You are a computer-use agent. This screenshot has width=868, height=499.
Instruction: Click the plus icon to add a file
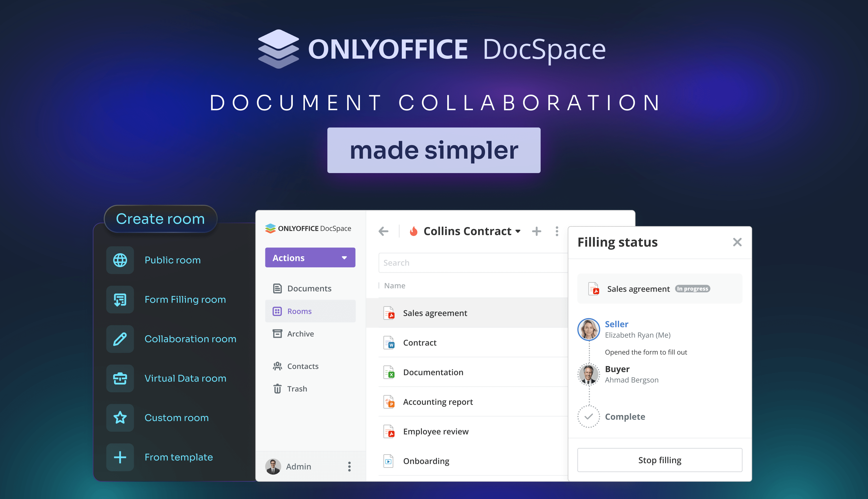click(x=537, y=231)
